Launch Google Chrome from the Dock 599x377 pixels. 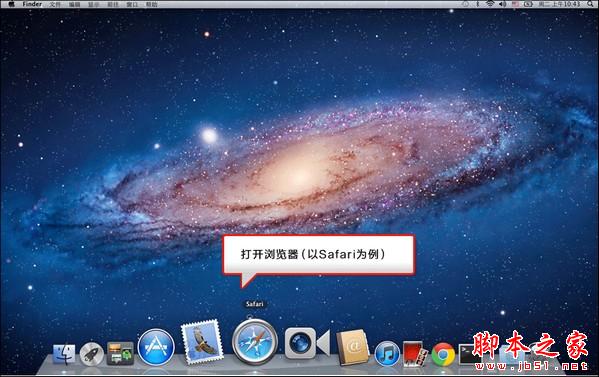pyautogui.click(x=443, y=355)
